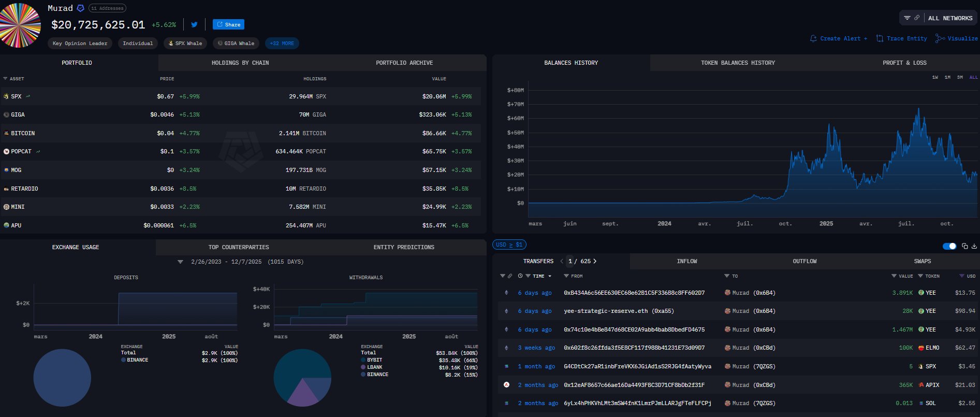Toggle the blue switch above transfers table
This screenshot has height=417, width=980.
(x=949, y=246)
